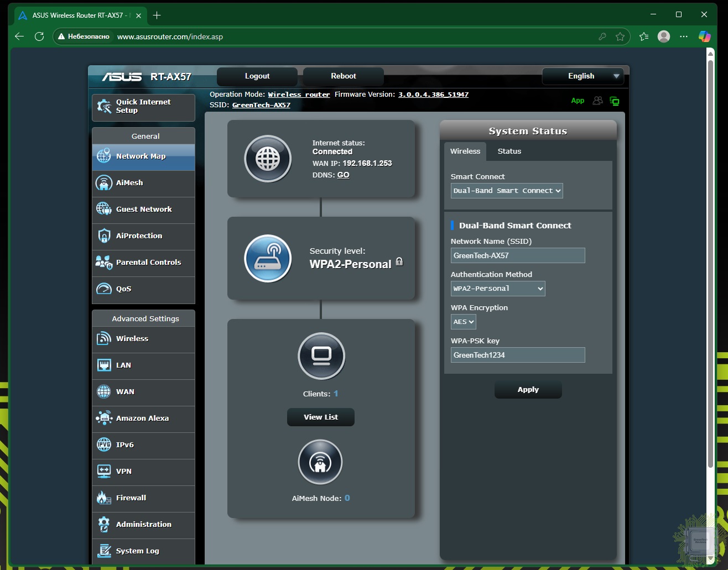Click the DDNS GO link
Viewport: 728px width, 570px height.
pyautogui.click(x=344, y=175)
